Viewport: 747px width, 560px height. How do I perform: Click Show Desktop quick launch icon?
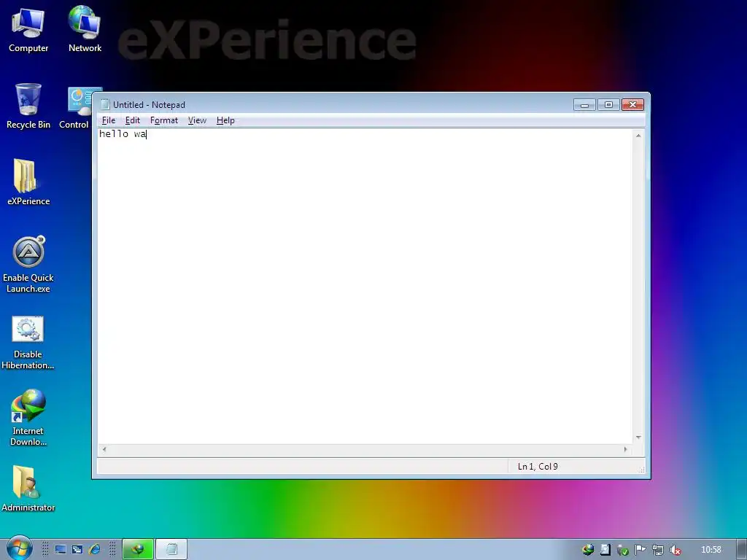point(61,550)
